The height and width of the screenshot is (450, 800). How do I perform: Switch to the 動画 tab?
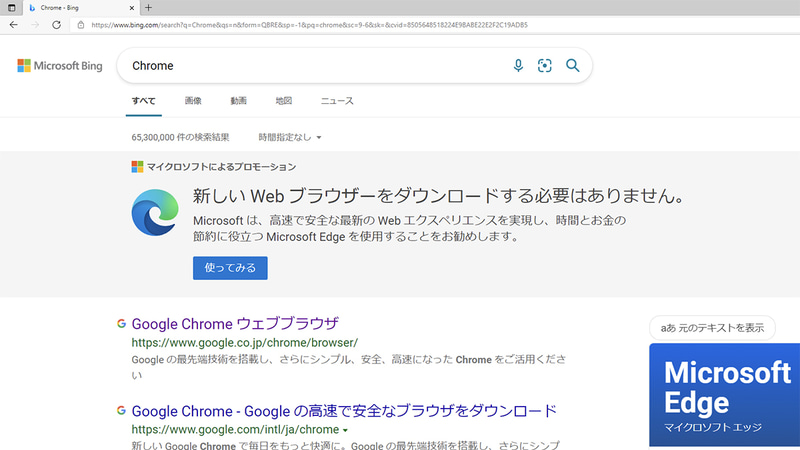(238, 101)
